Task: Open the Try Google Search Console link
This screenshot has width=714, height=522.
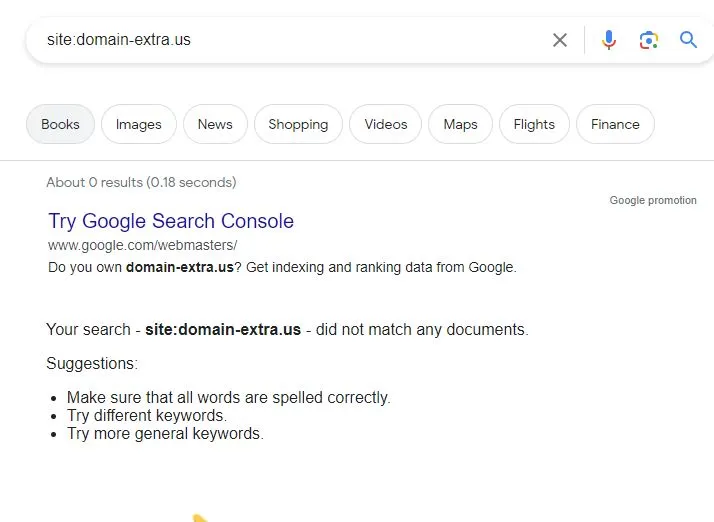Action: click(x=171, y=221)
